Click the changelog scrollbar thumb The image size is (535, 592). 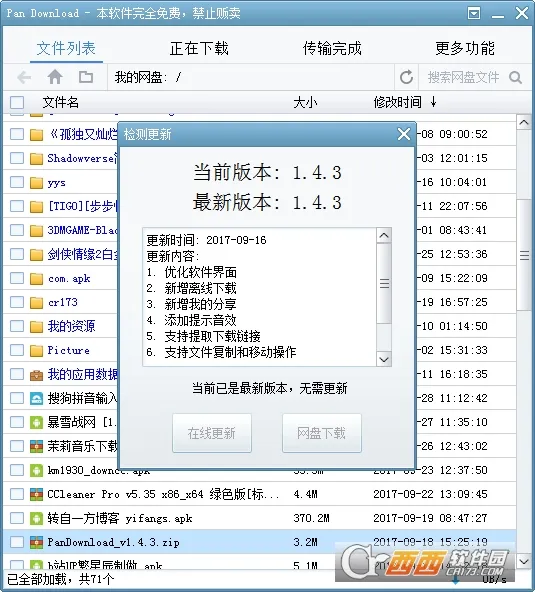(384, 283)
